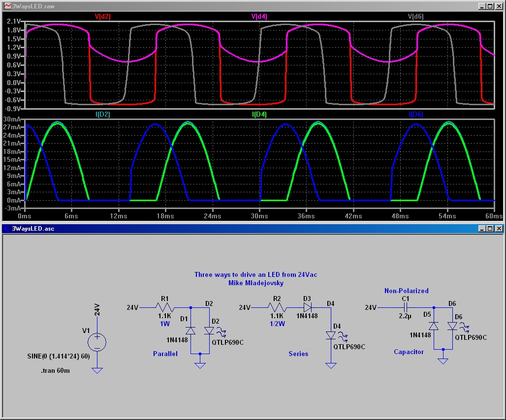Click the .tran 60m directive text
Screen dimensions: 506x420
pyautogui.click(x=55, y=370)
